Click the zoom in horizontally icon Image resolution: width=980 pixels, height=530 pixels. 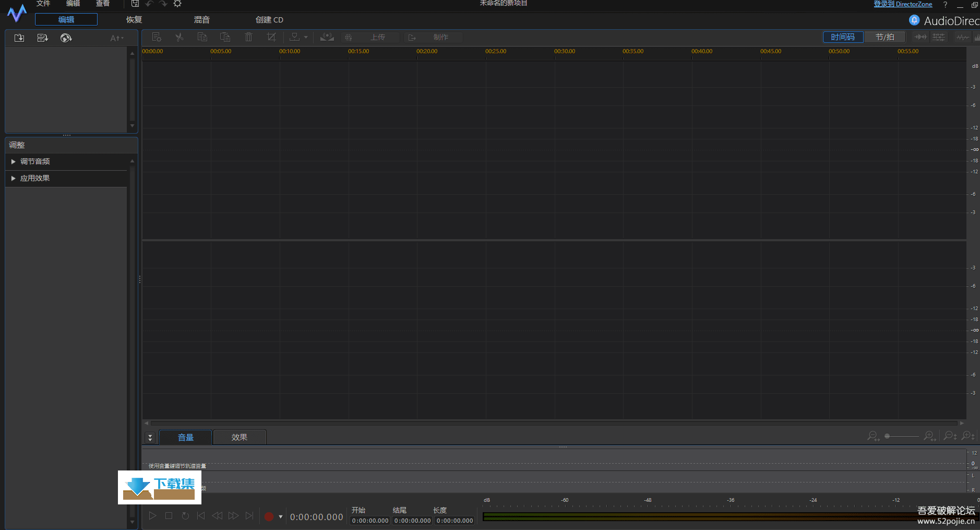(930, 436)
